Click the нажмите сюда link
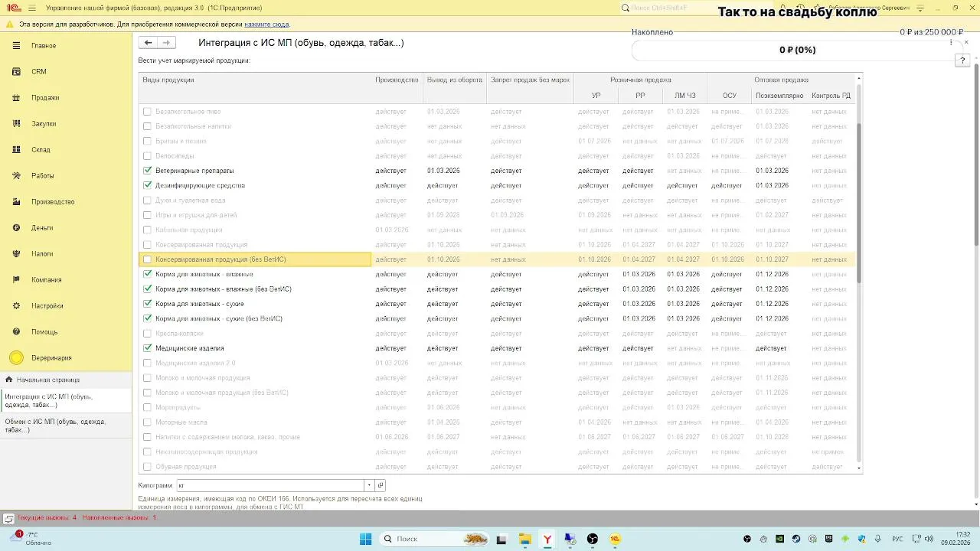Image resolution: width=980 pixels, height=551 pixels. 266,24
